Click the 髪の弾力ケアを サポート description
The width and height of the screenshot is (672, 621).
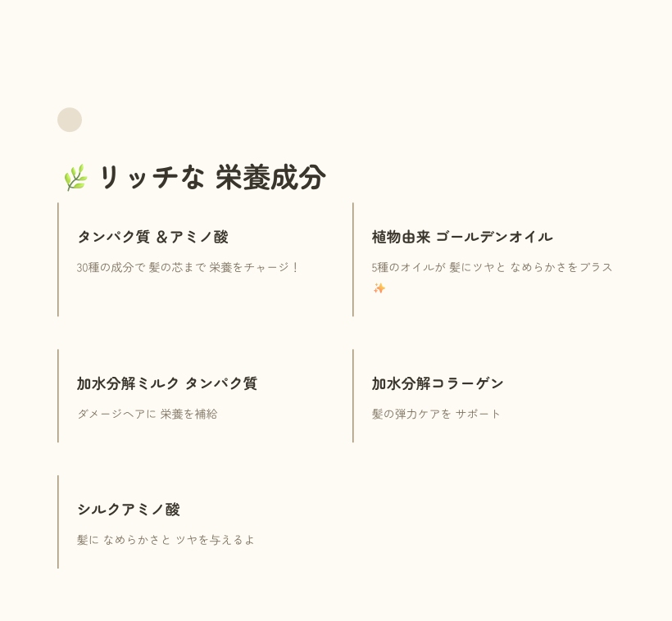pos(436,414)
